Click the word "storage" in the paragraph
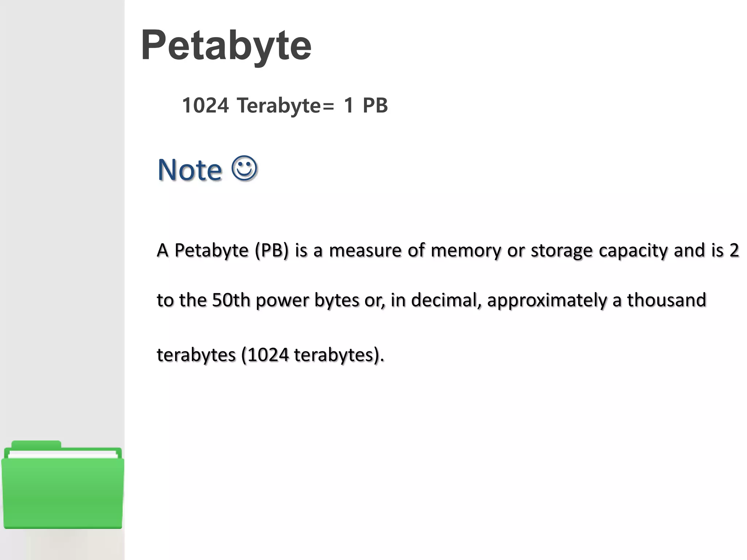Screen dimensions: 747x560 coord(562,251)
